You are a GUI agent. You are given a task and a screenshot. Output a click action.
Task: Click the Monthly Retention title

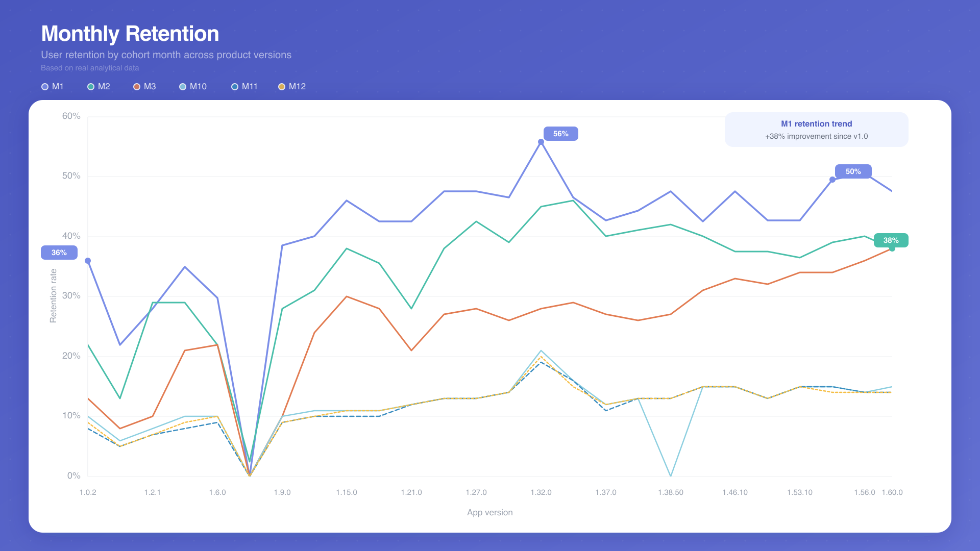tap(130, 34)
